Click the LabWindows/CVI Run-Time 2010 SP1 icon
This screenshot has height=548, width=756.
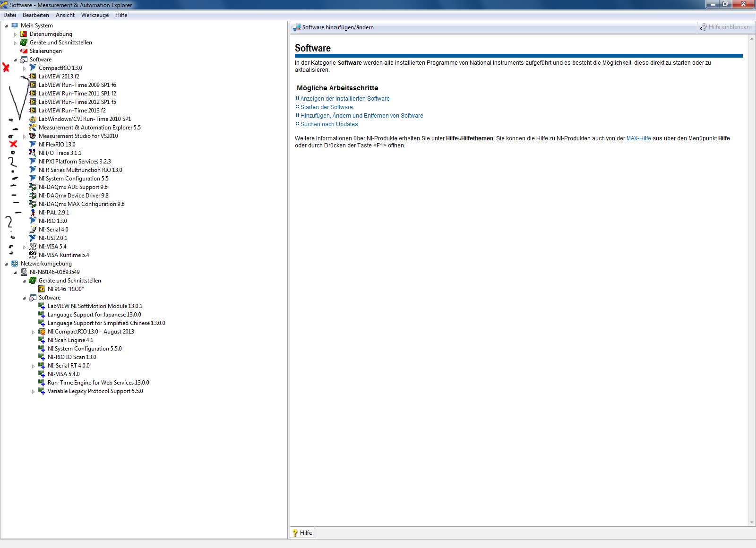coord(33,119)
